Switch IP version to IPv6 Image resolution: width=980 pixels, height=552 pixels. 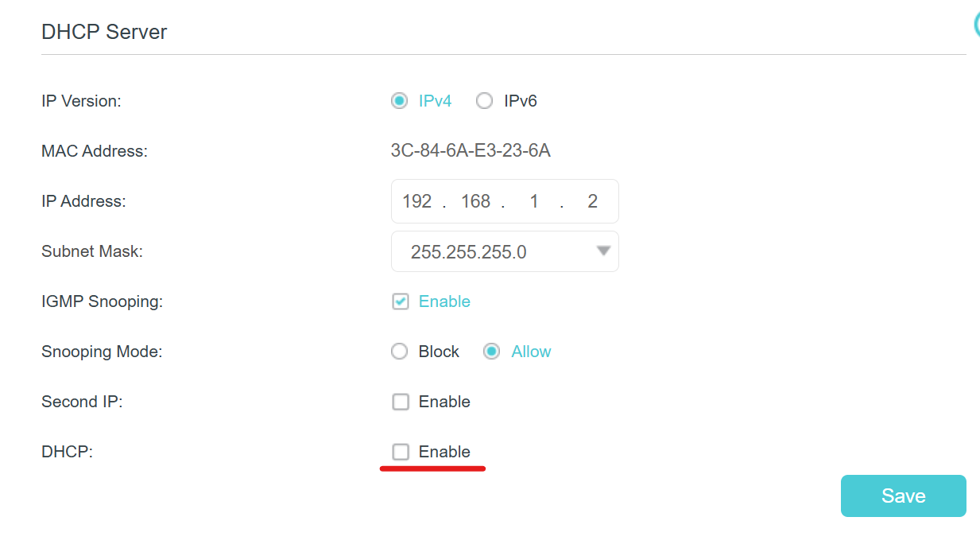click(x=484, y=101)
